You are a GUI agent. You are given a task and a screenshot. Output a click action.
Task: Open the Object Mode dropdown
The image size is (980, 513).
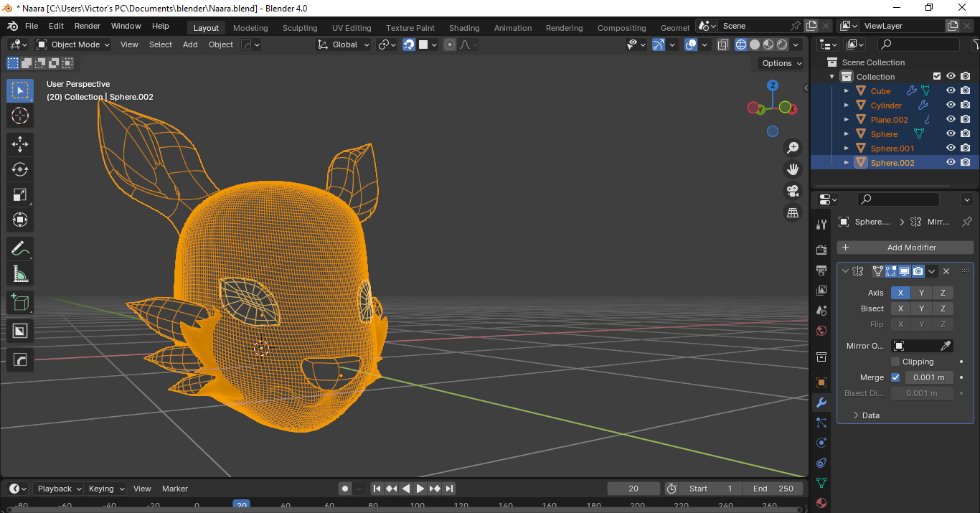click(73, 44)
